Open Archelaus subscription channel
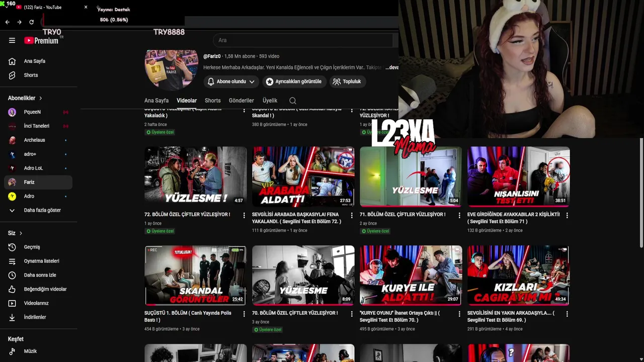Image resolution: width=644 pixels, height=362 pixels. [38, 140]
